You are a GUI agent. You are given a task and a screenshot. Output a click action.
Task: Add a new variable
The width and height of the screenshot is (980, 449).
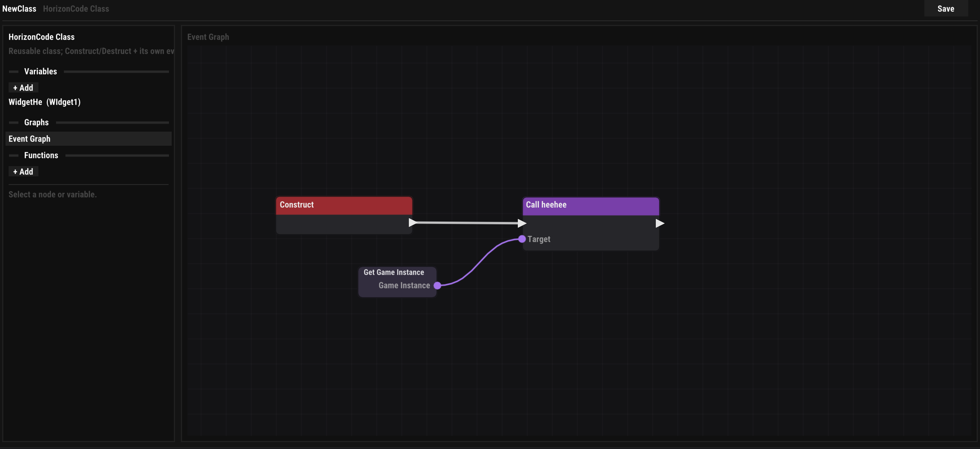(x=23, y=88)
